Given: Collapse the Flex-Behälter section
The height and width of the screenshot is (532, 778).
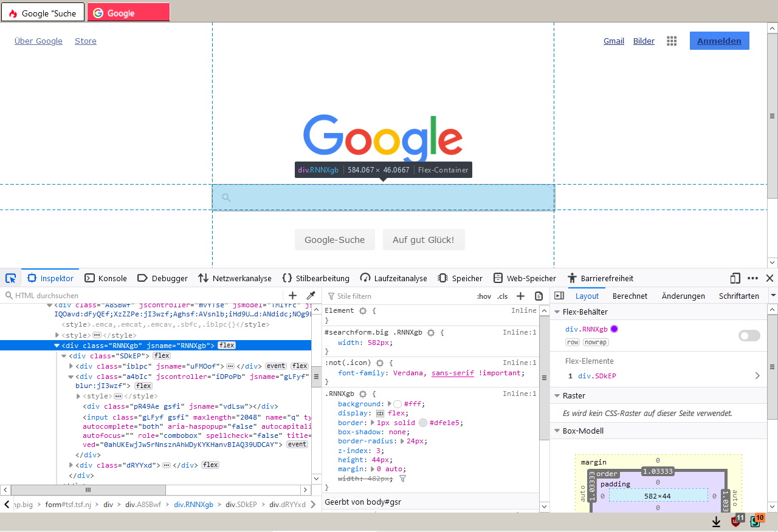Looking at the screenshot, I should coord(557,312).
